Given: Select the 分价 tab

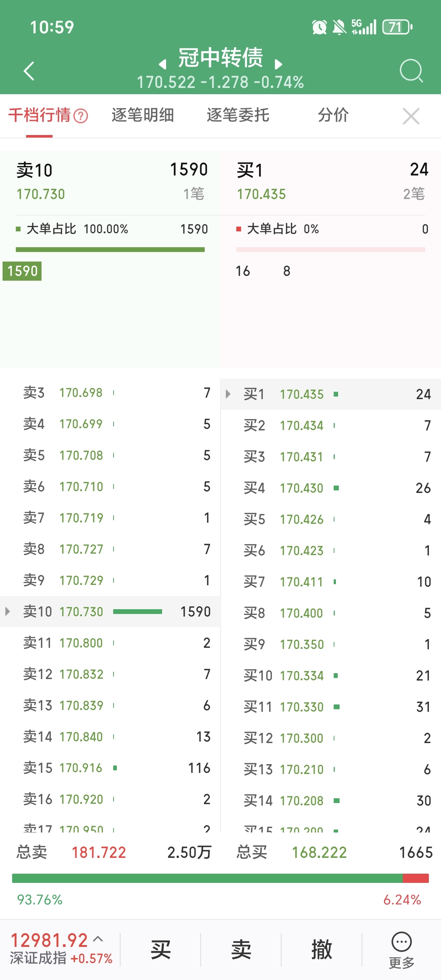Looking at the screenshot, I should [333, 115].
